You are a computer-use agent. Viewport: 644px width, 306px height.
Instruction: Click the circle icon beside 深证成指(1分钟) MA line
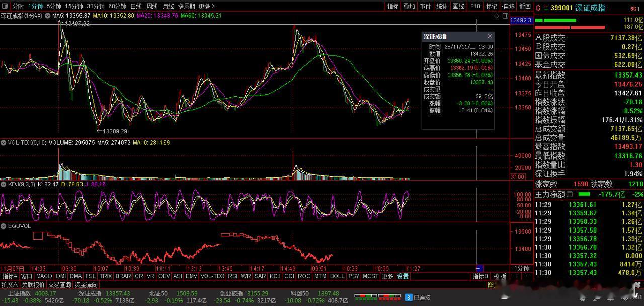[x=47, y=16]
